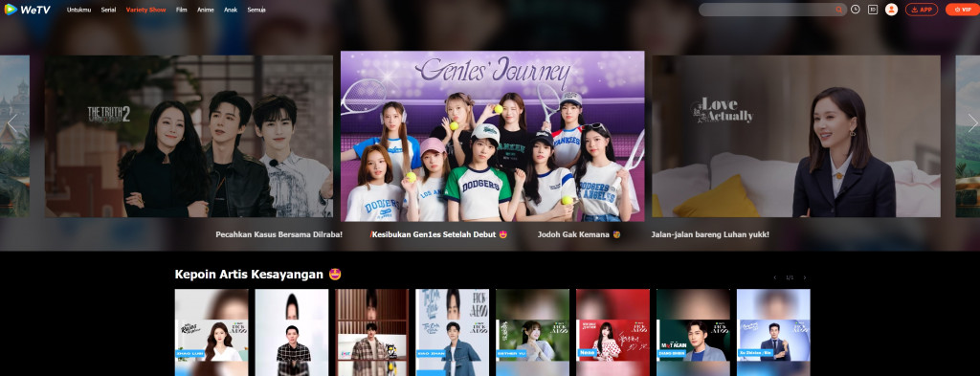Open the watchlist icon beside history
The height and width of the screenshot is (376, 980).
pos(873,10)
